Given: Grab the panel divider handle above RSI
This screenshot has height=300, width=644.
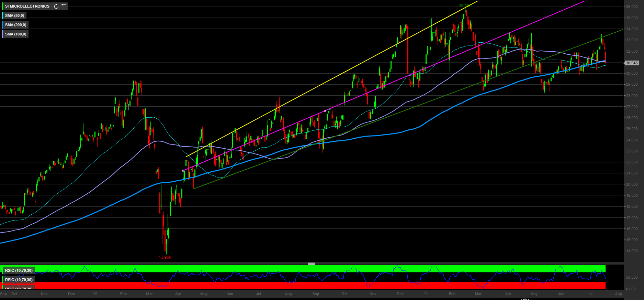Looking at the screenshot, I should point(312,264).
